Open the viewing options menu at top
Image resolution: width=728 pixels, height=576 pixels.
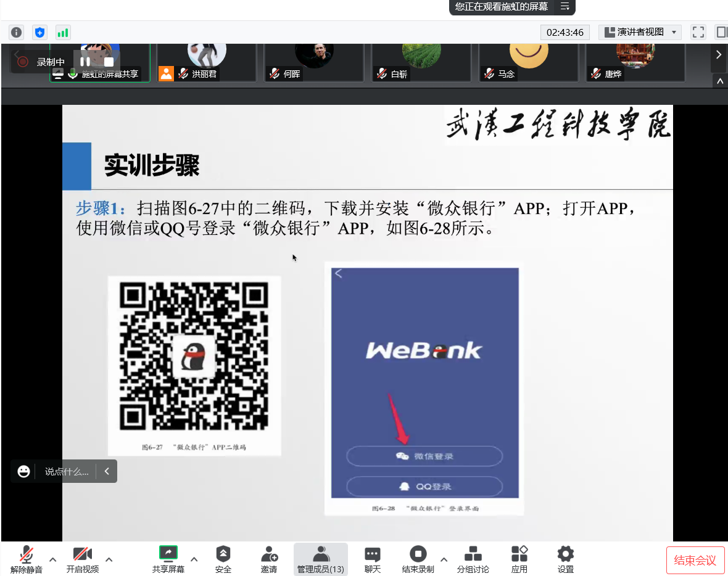pyautogui.click(x=565, y=7)
